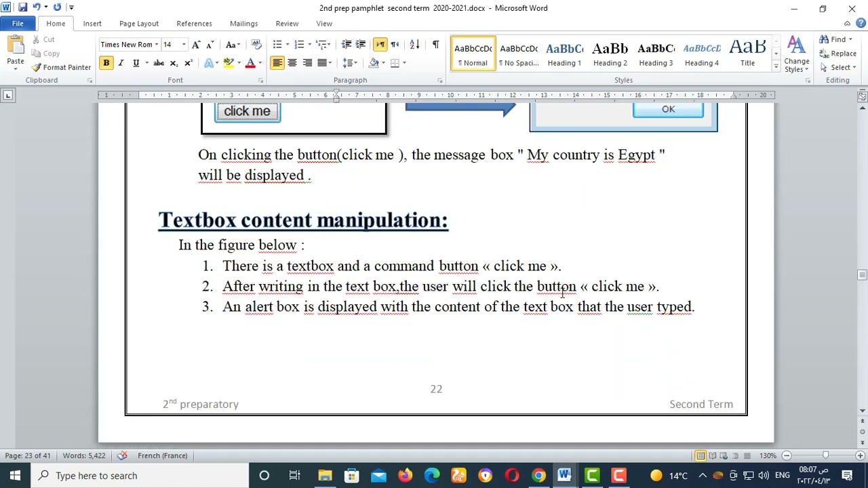Click the Words: 5,422 counter
Screen dimensions: 868x488
pyautogui.click(x=84, y=455)
